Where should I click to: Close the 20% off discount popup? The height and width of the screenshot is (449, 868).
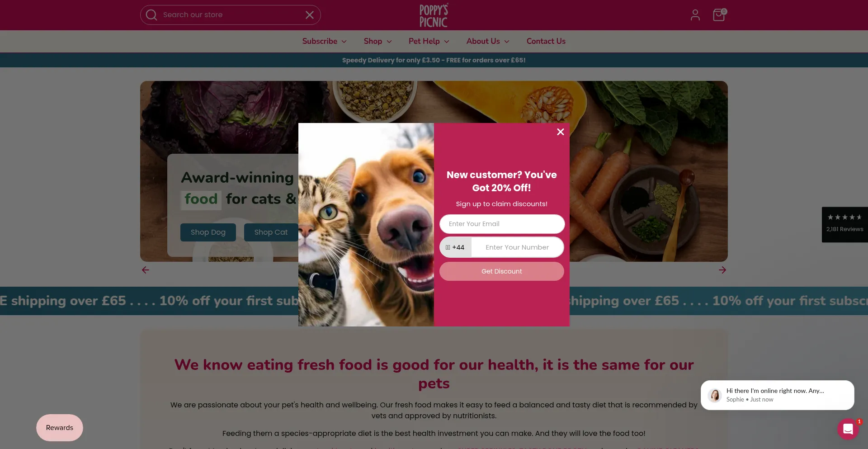pyautogui.click(x=560, y=132)
